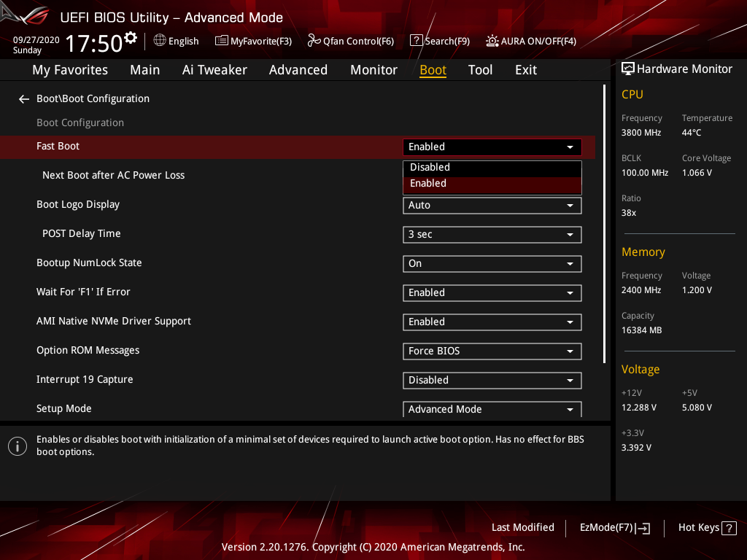Open the Setup Mode dropdown

(x=492, y=409)
